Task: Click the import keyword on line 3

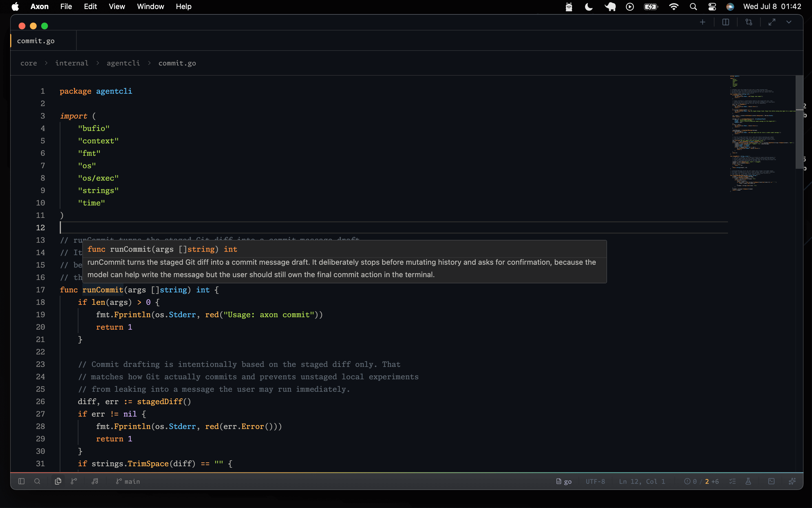Action: (74, 116)
